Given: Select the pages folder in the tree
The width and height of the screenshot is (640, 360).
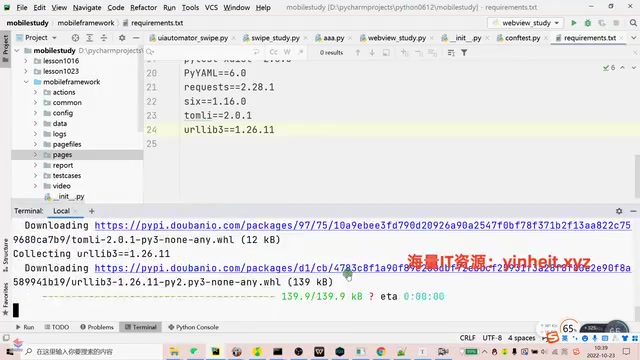Looking at the screenshot, I should click(62, 155).
